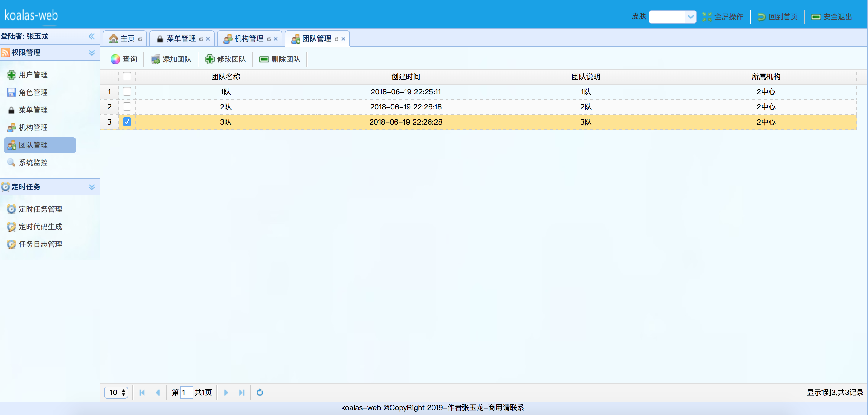The height and width of the screenshot is (415, 868).
Task: Go to the previous page
Action: point(158,392)
